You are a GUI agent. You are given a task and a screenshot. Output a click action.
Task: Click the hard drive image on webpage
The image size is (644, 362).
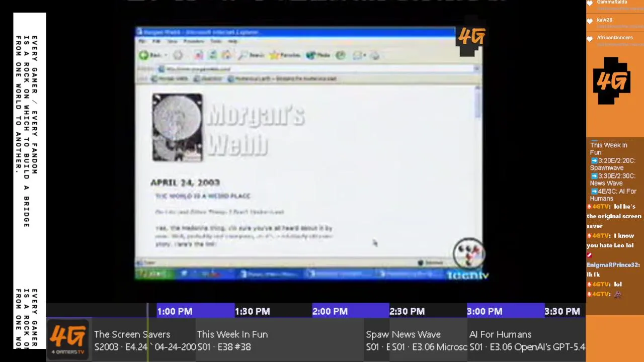point(177,128)
